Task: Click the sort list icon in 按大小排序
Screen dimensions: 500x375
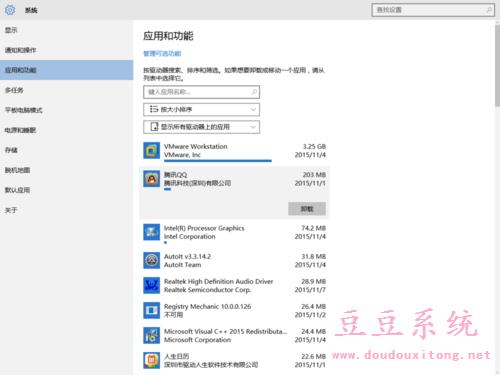Action: coord(154,109)
